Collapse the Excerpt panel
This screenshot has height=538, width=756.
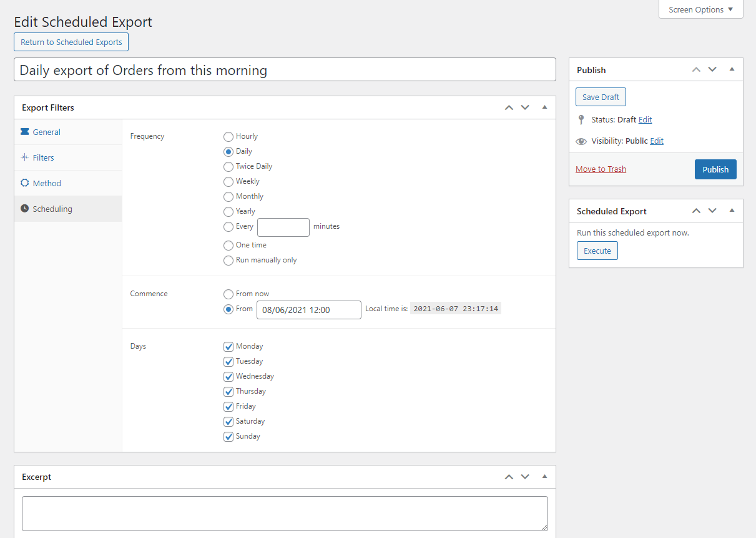tap(544, 477)
